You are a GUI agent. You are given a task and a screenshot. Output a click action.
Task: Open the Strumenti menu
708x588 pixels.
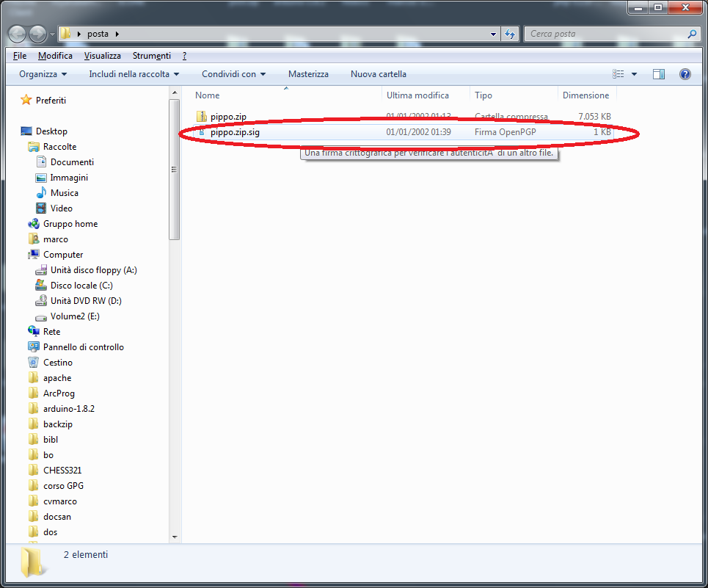click(x=151, y=56)
